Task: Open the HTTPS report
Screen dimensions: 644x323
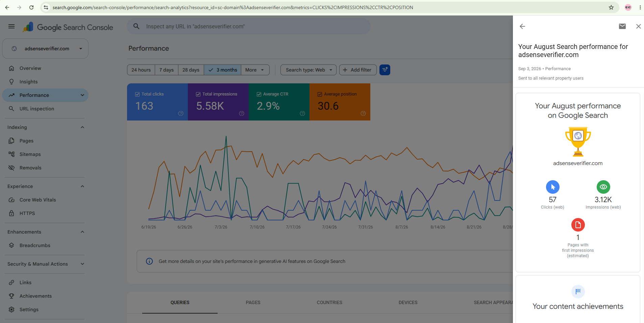Action: tap(45, 213)
